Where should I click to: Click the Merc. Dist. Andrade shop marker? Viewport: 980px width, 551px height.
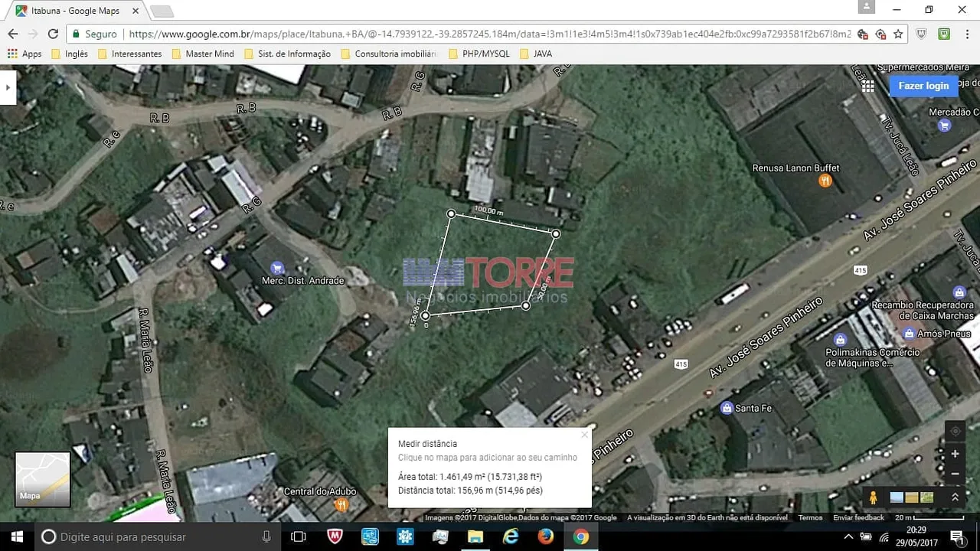[x=277, y=268]
